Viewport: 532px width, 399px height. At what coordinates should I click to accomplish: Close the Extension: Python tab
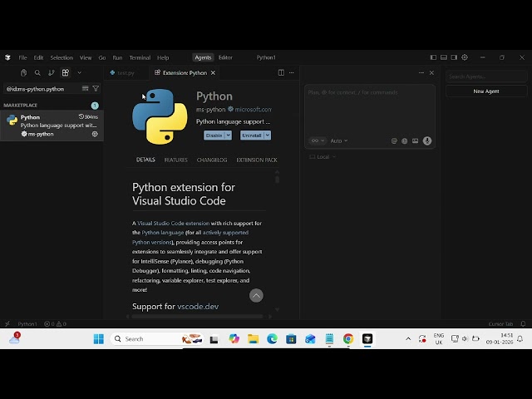coord(213,72)
